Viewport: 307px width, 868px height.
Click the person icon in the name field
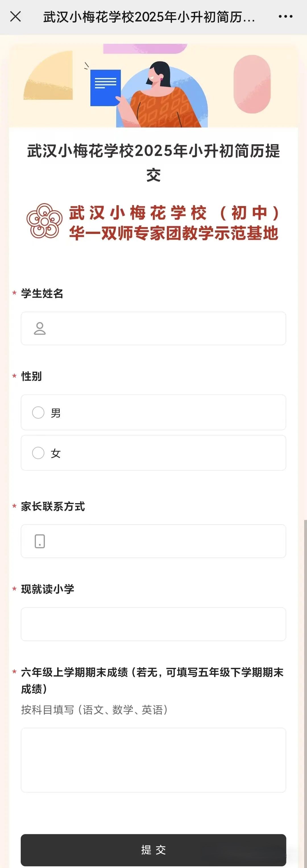(x=40, y=328)
